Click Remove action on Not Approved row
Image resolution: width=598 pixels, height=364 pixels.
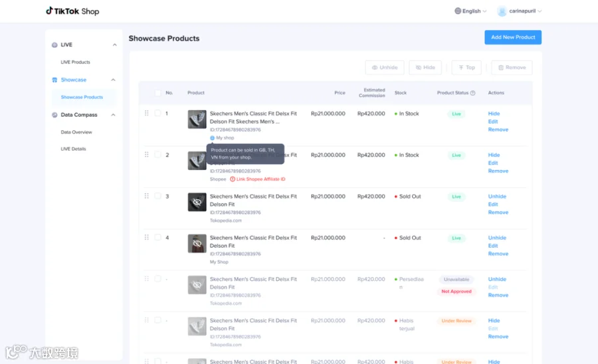click(x=498, y=296)
